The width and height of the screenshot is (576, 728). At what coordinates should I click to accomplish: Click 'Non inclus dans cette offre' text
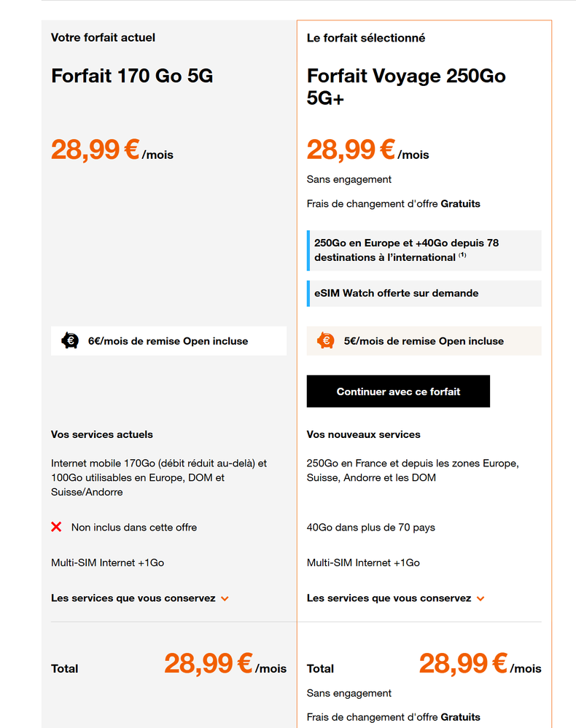tap(133, 528)
